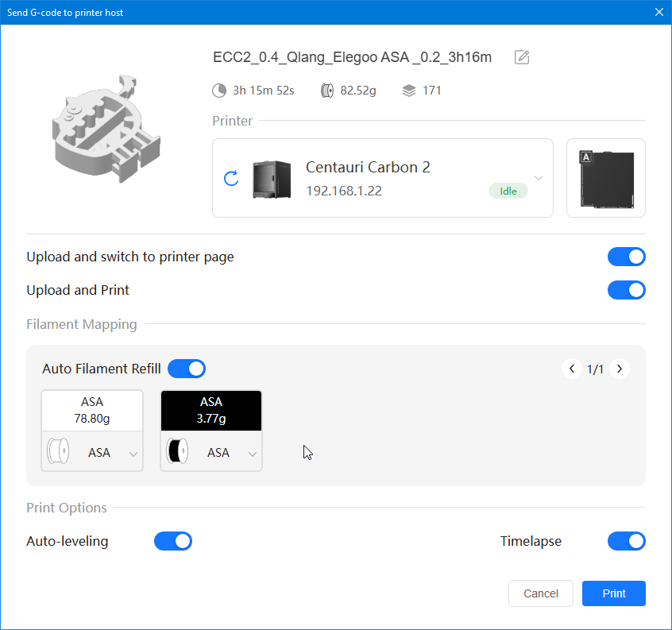Disable the Auto-leveling switch

pyautogui.click(x=173, y=541)
